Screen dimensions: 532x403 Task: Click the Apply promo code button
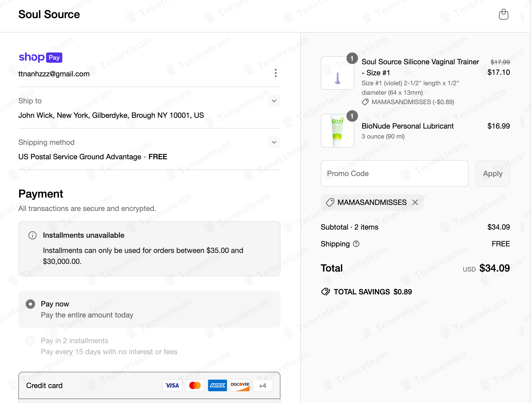coord(492,173)
